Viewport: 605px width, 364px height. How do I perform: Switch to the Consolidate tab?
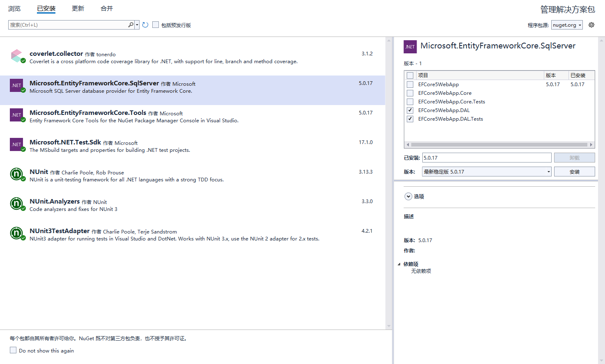point(107,8)
